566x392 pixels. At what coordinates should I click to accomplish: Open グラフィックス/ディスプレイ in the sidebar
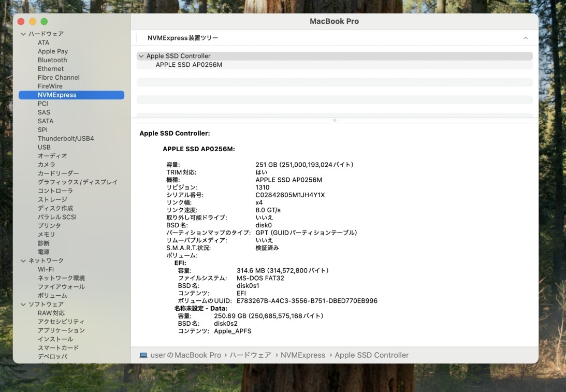(x=78, y=182)
